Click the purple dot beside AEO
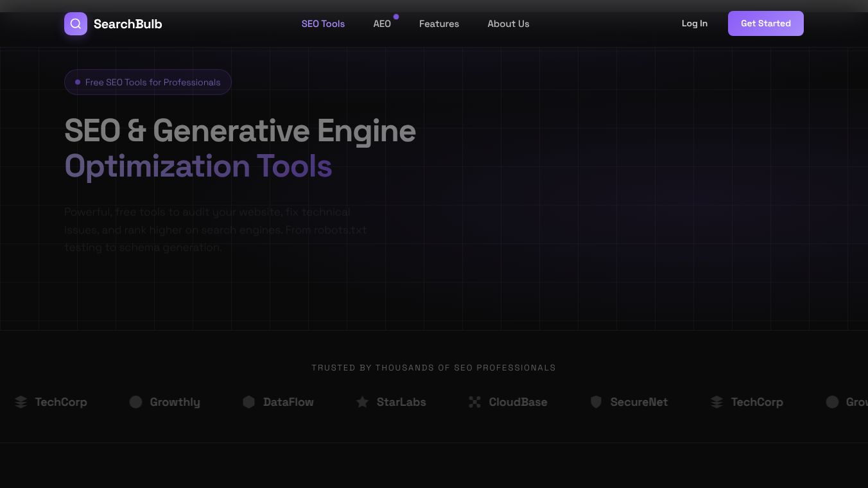The image size is (868, 488). [x=396, y=17]
